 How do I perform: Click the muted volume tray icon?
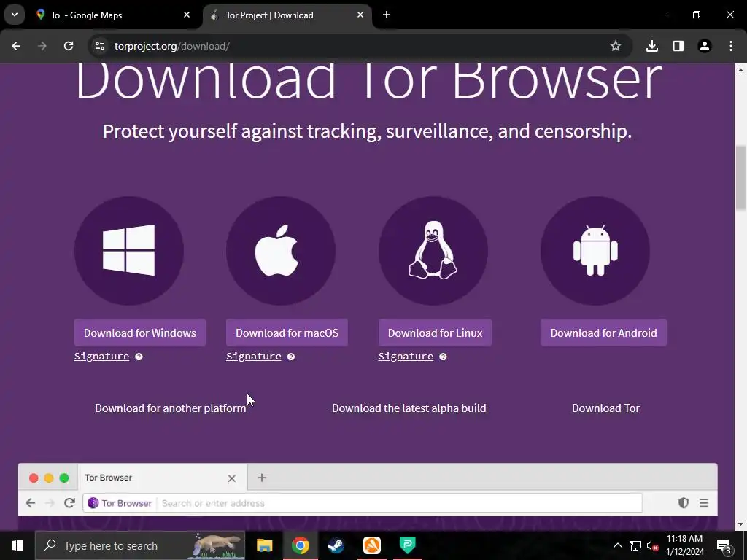[652, 545]
